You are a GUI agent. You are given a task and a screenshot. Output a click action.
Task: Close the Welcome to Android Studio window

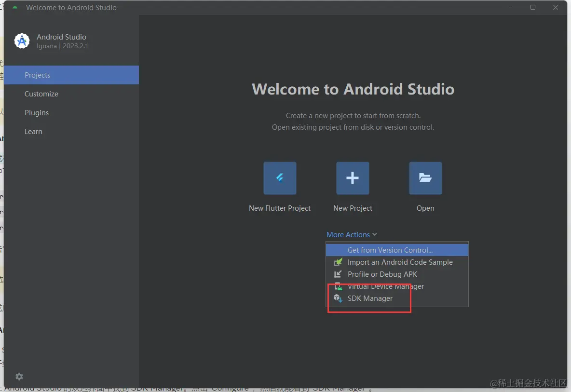(x=556, y=7)
